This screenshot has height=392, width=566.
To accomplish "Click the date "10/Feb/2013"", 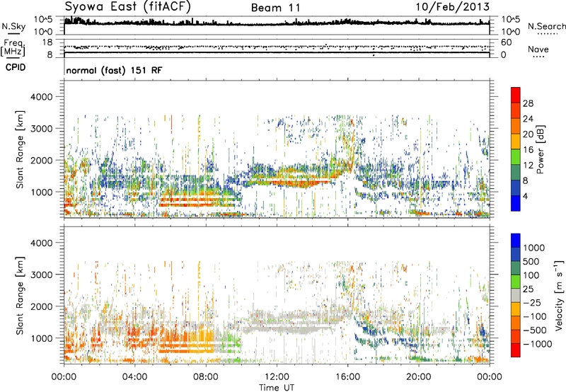I will pyautogui.click(x=453, y=7).
